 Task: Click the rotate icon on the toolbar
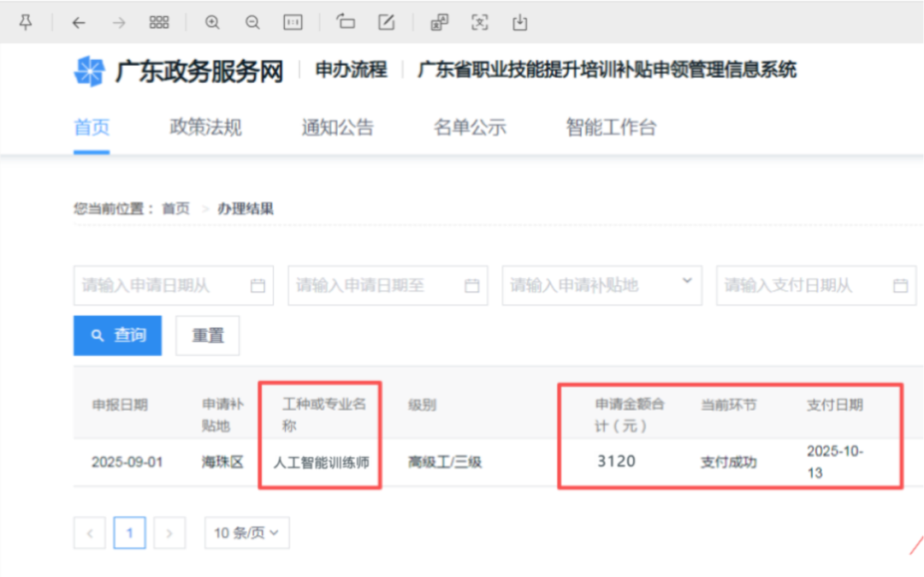coord(346,22)
